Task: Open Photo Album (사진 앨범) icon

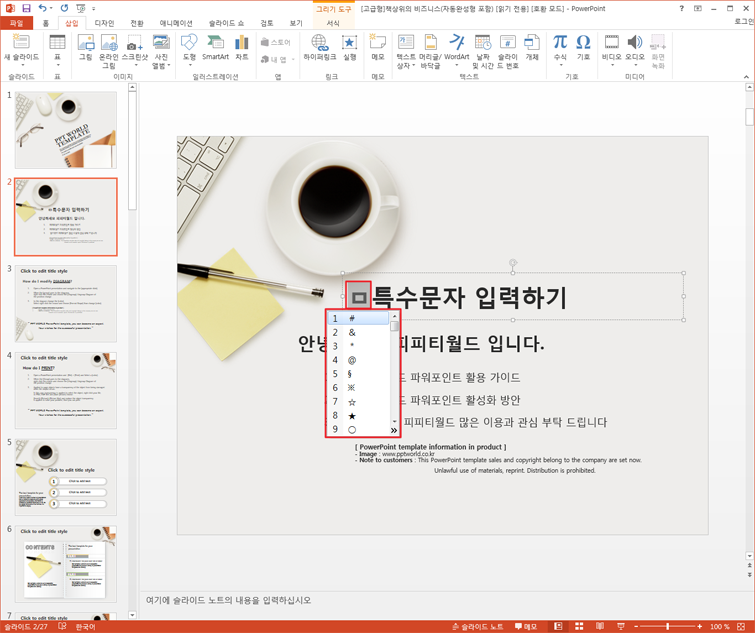Action: point(161,42)
